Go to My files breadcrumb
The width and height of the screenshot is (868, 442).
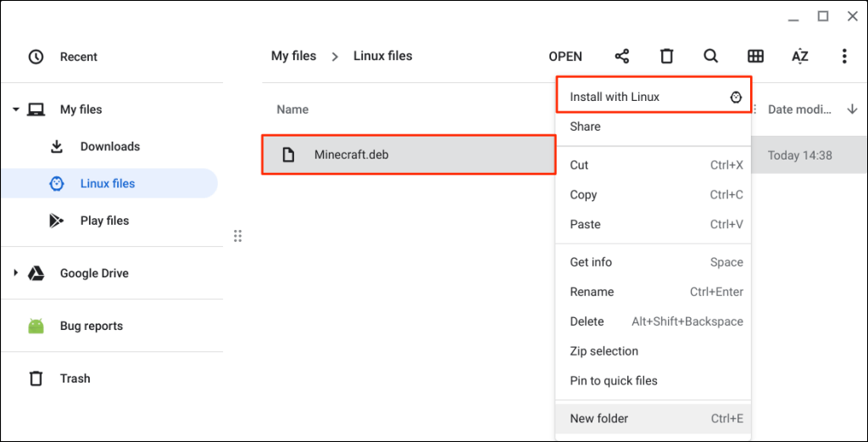click(x=293, y=56)
